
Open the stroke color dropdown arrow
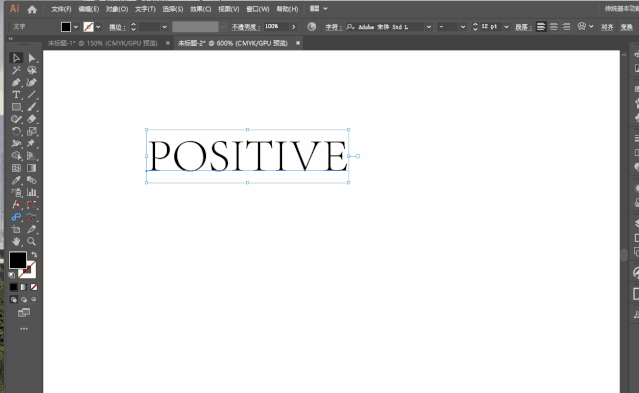tap(98, 27)
